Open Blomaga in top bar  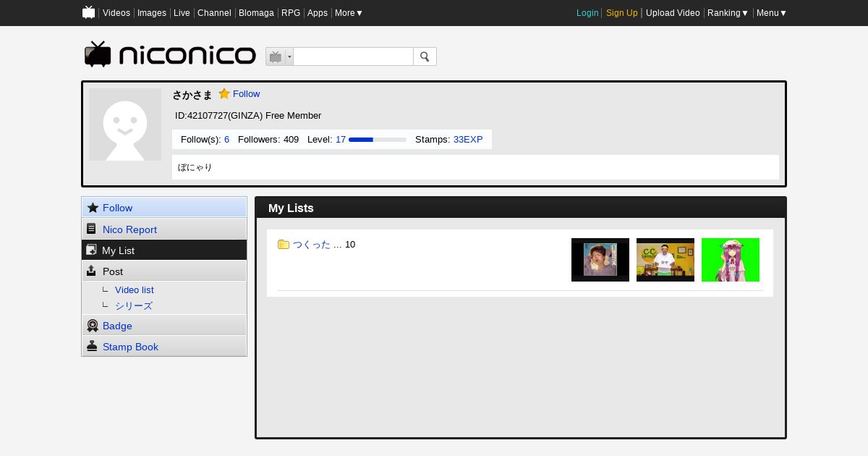tap(256, 13)
